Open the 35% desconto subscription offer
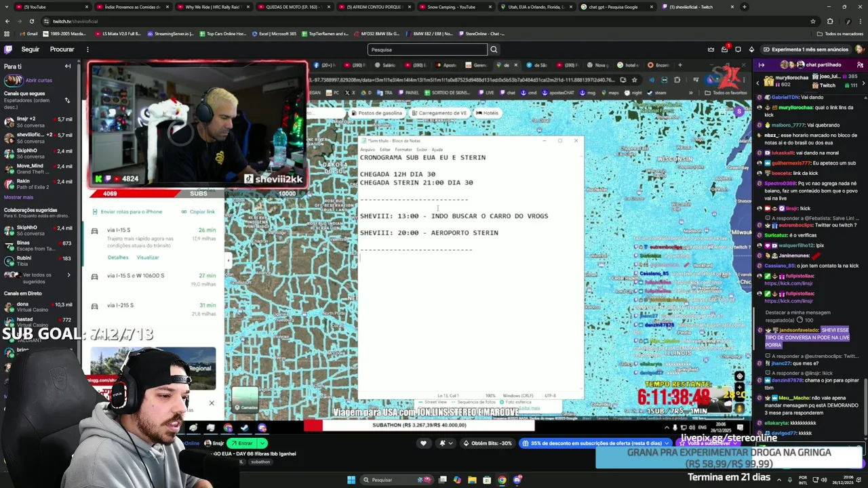 tap(595, 443)
